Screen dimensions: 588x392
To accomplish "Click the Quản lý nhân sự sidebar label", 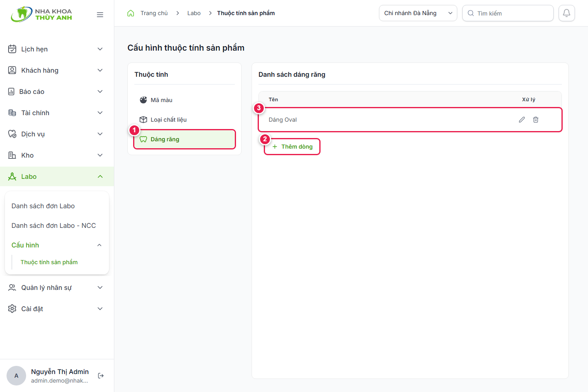I will pyautogui.click(x=46, y=287).
